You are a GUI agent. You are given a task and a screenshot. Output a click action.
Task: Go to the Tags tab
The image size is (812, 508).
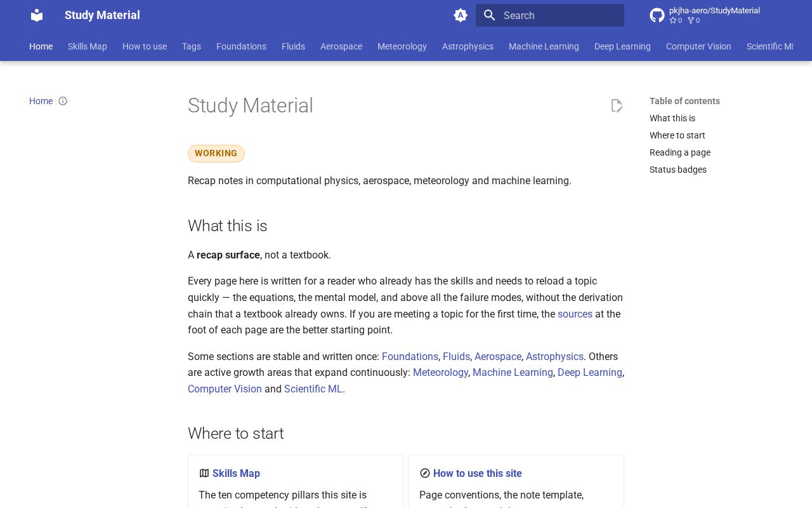192,46
